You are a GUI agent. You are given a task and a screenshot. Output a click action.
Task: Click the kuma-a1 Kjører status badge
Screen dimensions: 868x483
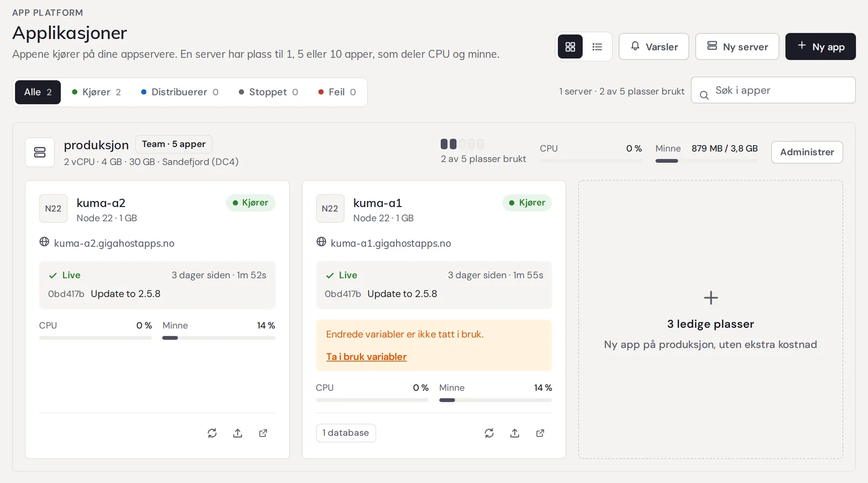tap(527, 203)
